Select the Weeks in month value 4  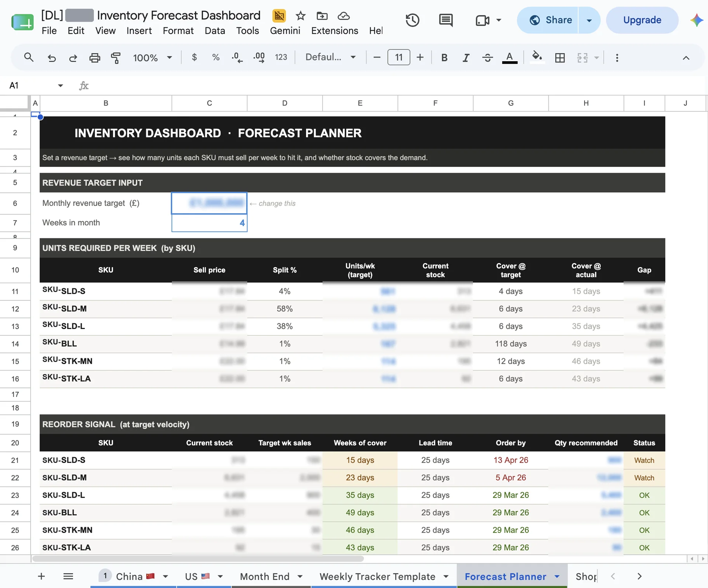point(209,223)
